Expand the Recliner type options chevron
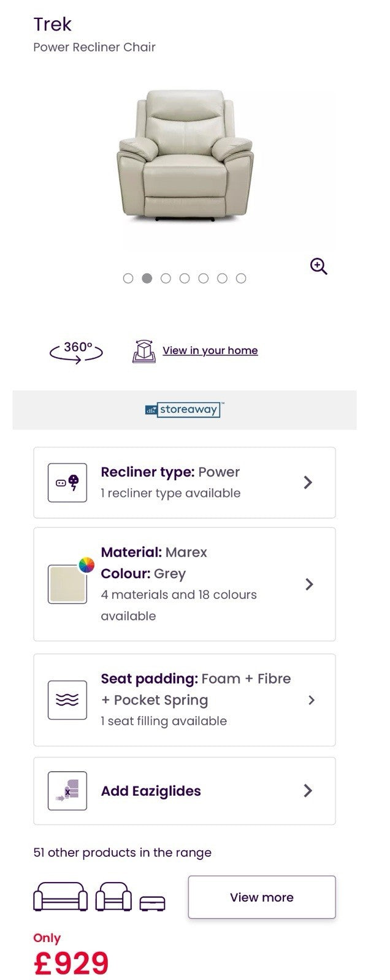 click(308, 483)
